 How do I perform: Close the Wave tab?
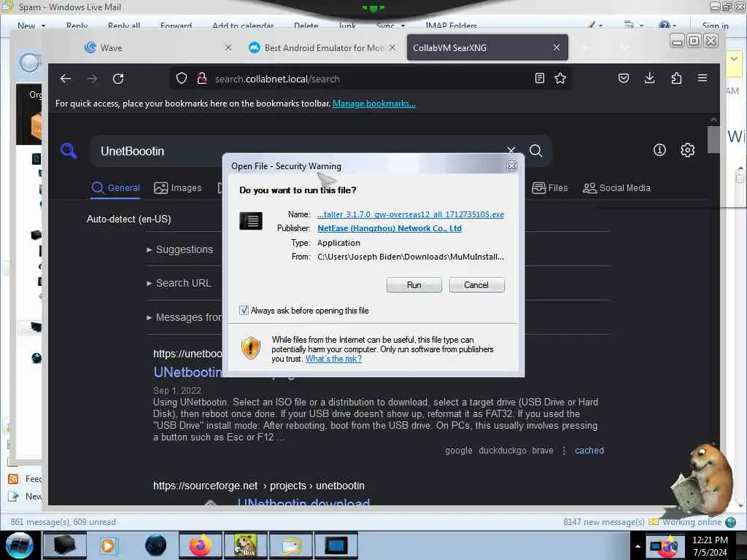pos(228,47)
